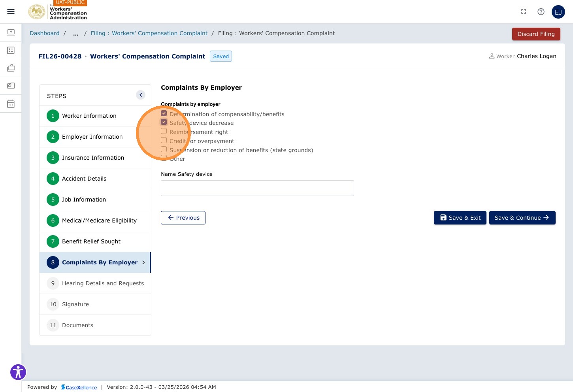Go to Insurance Information step
The image size is (573, 392).
(x=95, y=158)
